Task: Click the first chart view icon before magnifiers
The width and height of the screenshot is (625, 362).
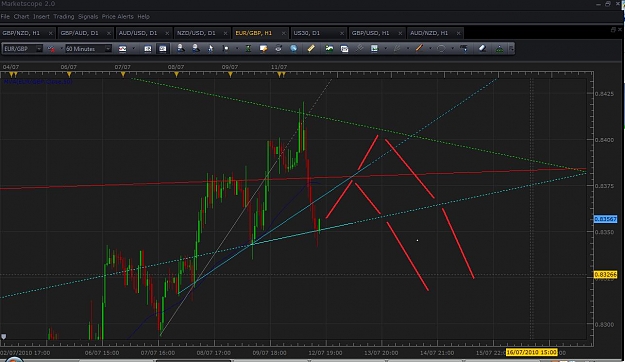Action: (x=147, y=49)
